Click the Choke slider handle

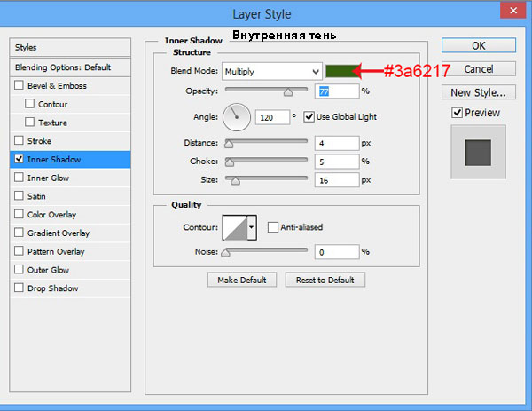(x=230, y=162)
